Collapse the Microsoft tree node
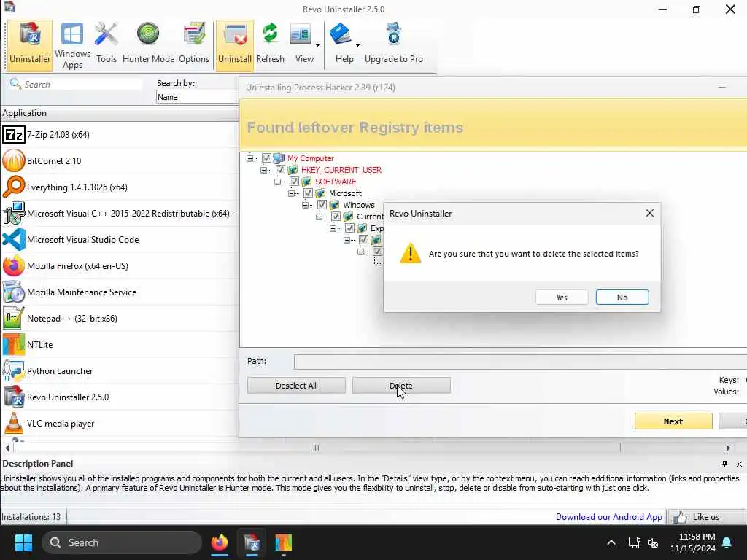Screen dimensions: 747x560 tap(291, 193)
